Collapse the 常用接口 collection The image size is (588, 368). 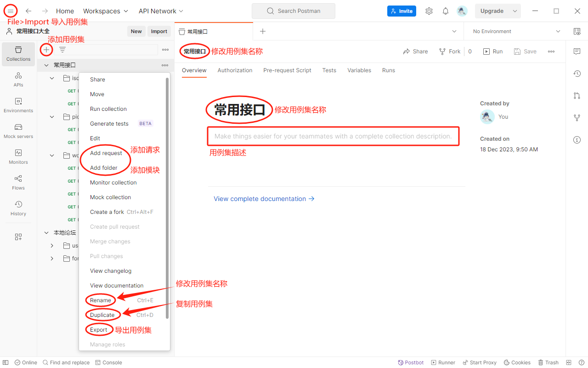[x=46, y=65]
